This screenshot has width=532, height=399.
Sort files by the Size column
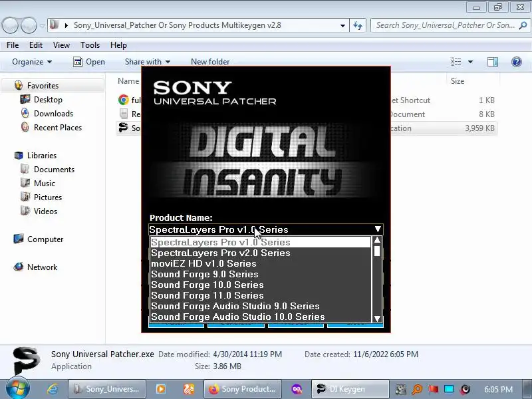point(457,80)
